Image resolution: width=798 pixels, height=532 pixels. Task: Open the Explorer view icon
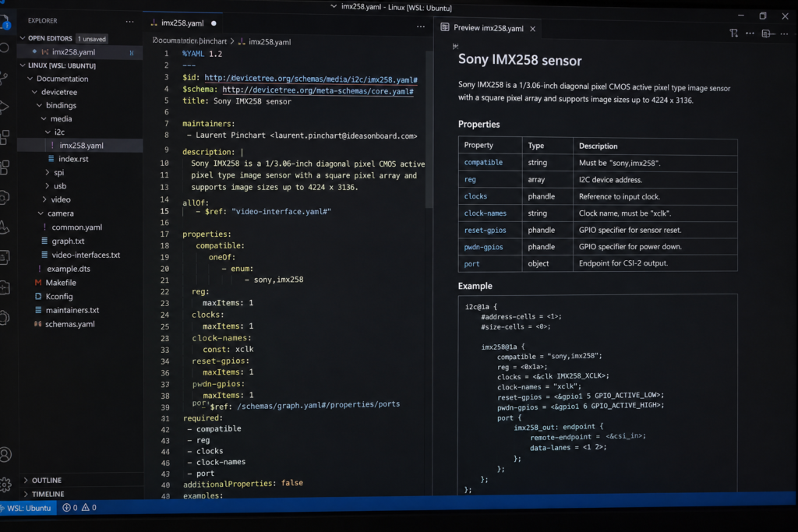[x=5, y=22]
